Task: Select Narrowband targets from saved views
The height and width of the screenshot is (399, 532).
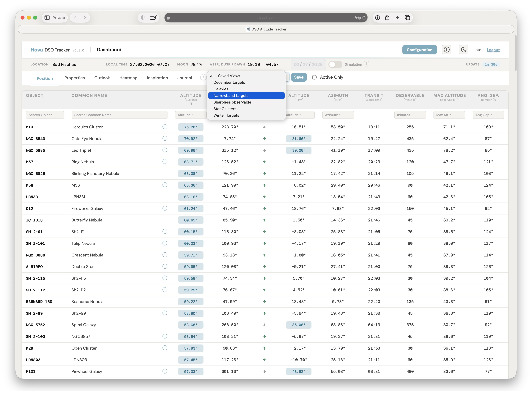Action: (x=231, y=96)
